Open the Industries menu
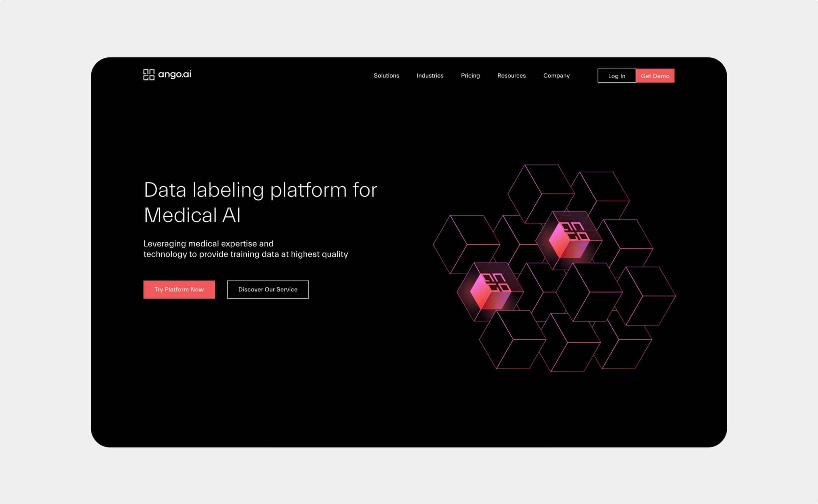The image size is (818, 504). pos(430,76)
